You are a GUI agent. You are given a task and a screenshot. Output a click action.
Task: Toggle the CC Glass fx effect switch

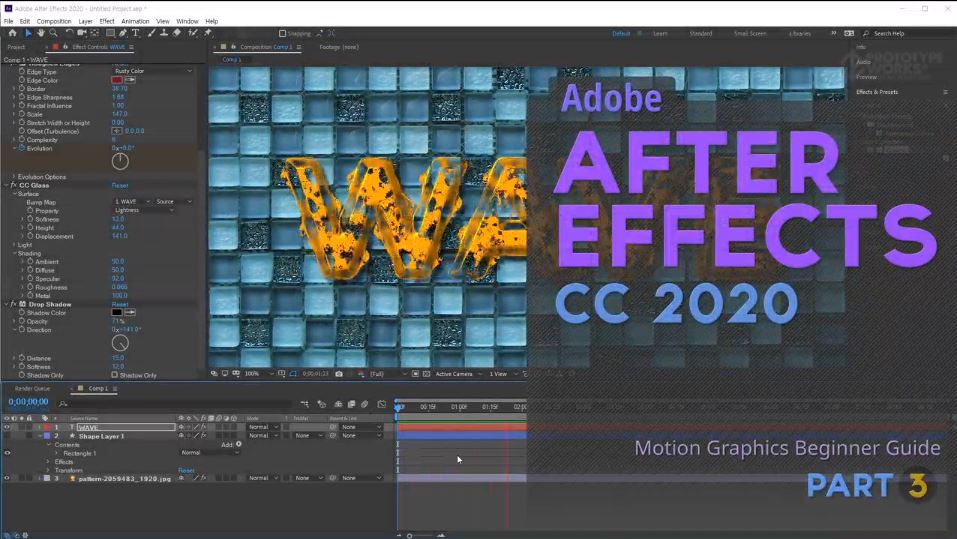[x=13, y=185]
